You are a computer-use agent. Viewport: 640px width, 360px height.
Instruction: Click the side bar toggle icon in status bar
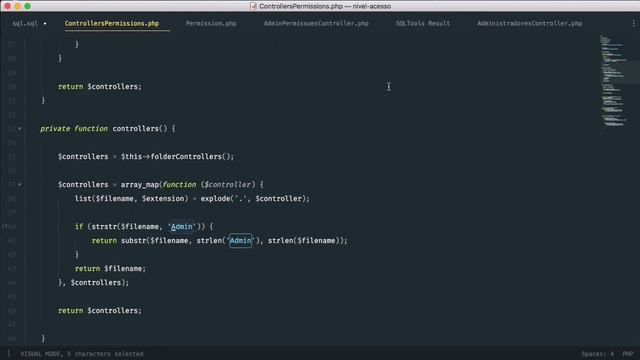(x=9, y=353)
